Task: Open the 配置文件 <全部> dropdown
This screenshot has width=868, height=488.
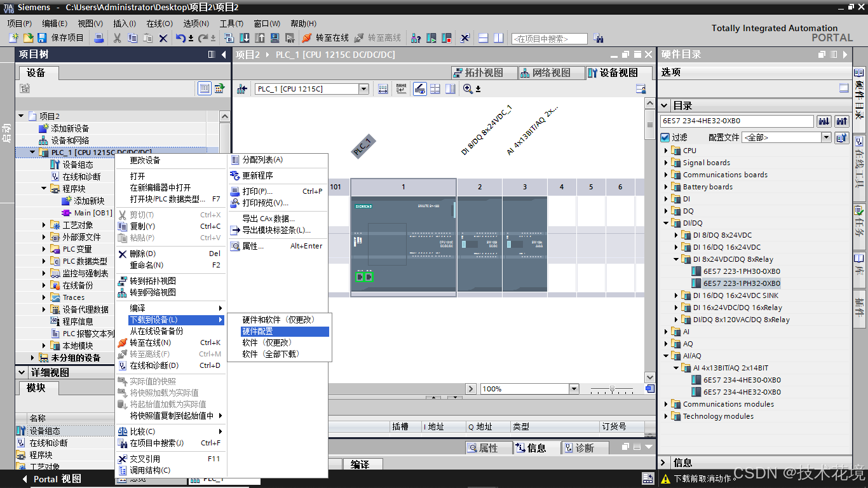Action: (826, 137)
